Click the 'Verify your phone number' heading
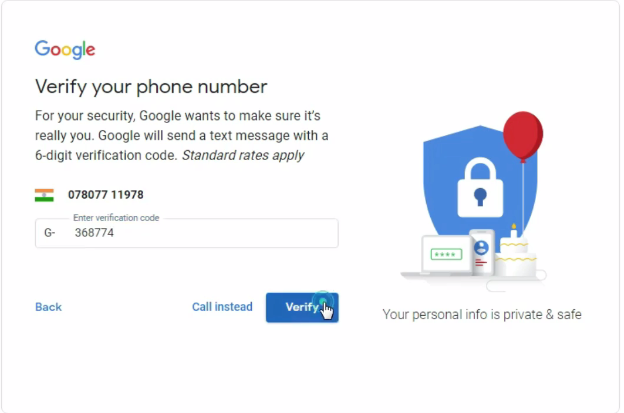The height and width of the screenshot is (413, 624). pyautogui.click(x=151, y=87)
